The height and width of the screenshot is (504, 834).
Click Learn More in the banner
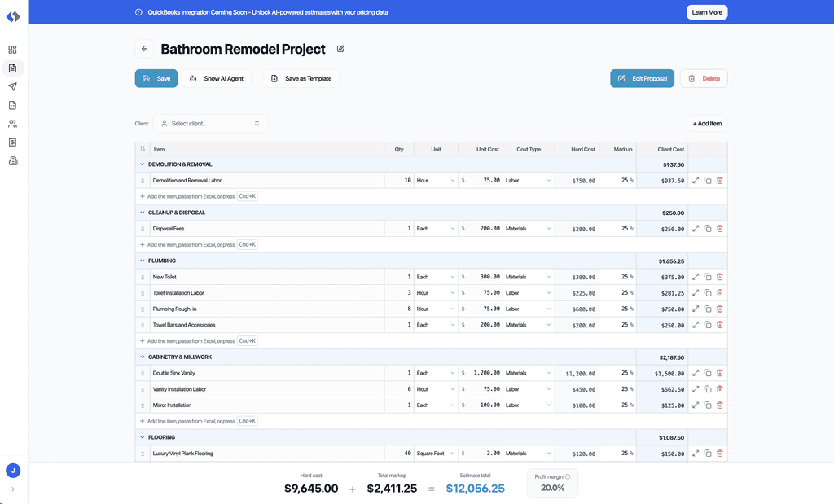(x=707, y=12)
